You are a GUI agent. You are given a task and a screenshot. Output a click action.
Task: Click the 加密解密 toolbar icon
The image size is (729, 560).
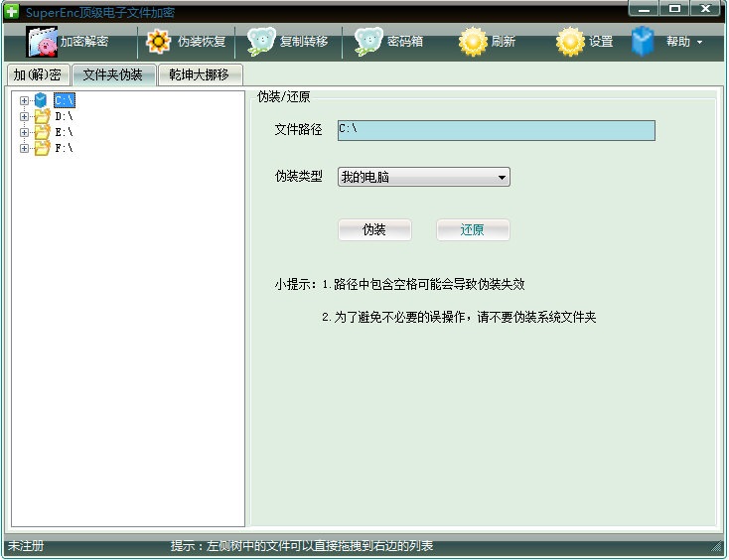(42, 42)
